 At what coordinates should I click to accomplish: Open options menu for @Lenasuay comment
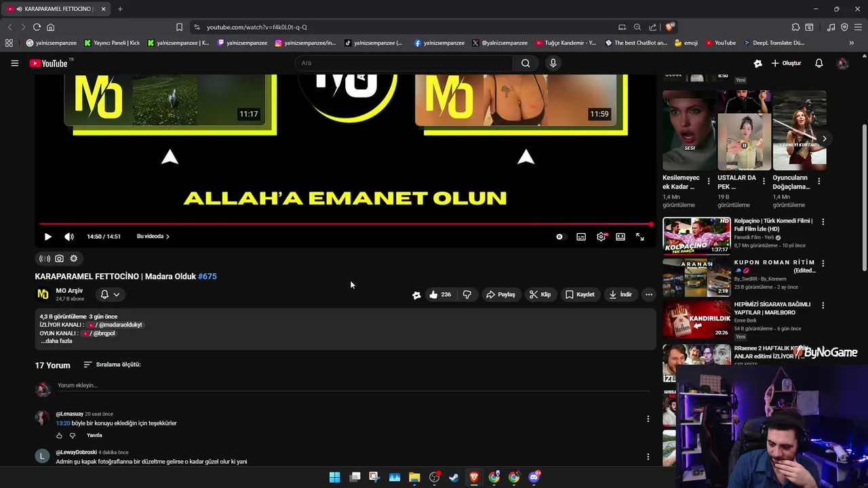pos(648,419)
